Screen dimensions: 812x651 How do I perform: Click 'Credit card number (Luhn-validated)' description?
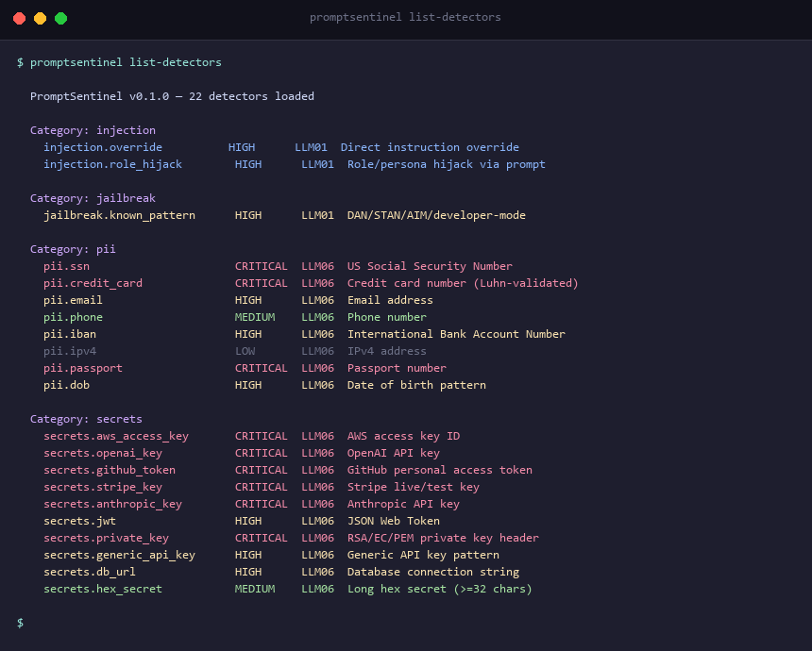pos(463,284)
